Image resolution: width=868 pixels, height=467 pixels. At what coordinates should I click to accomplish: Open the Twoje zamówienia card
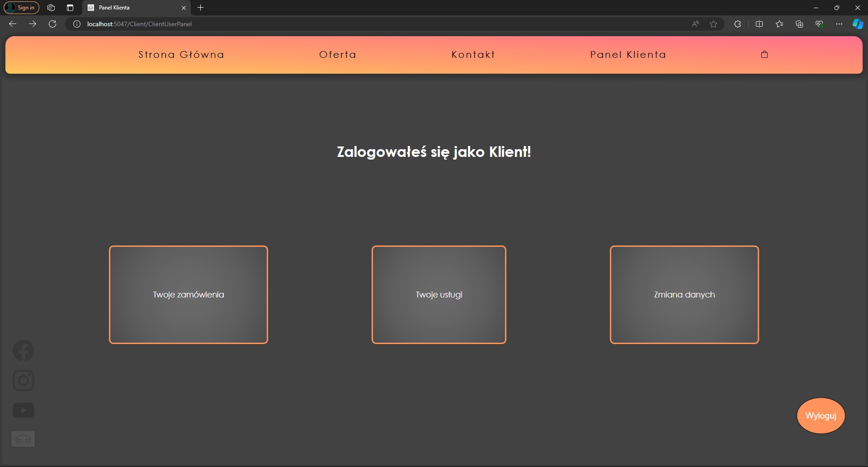[188, 294]
